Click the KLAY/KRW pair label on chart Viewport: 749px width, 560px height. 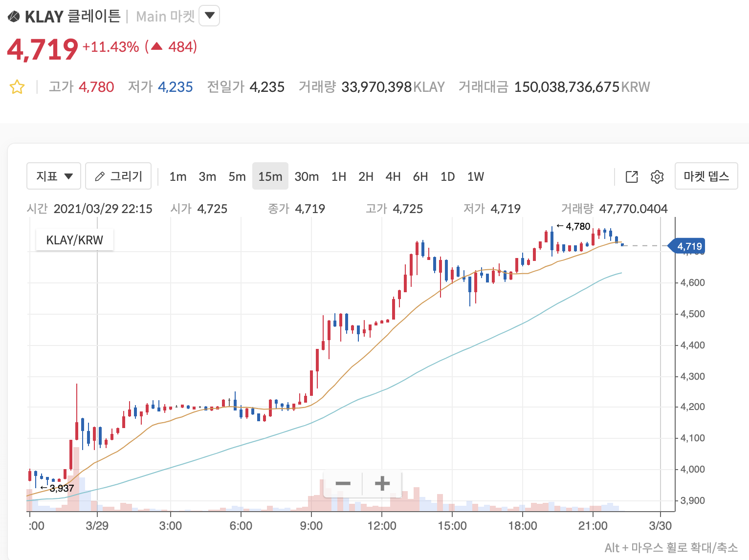75,240
